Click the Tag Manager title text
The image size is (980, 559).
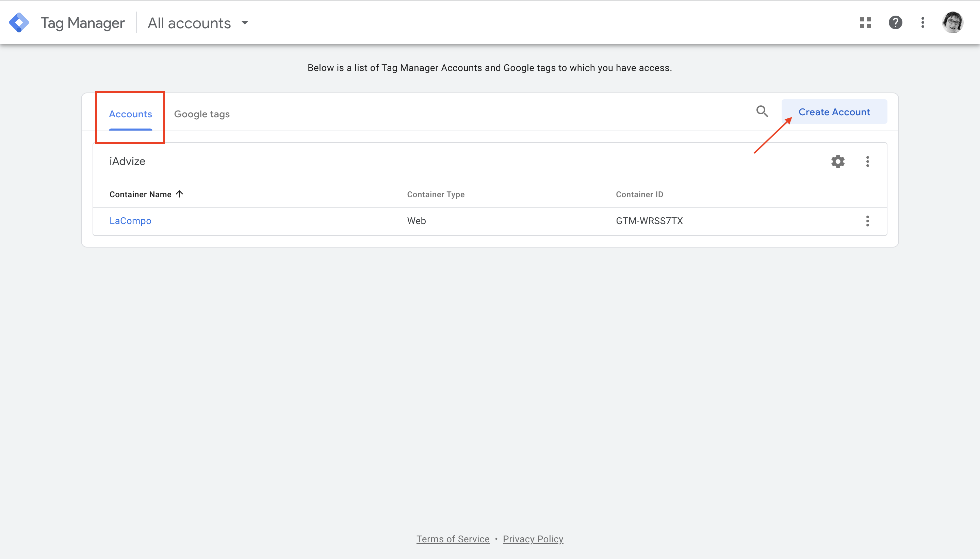point(83,23)
